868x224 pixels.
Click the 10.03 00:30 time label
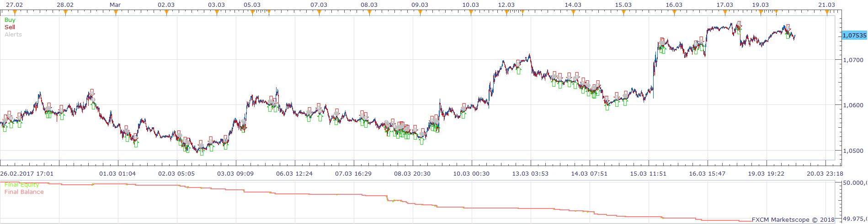471,173
